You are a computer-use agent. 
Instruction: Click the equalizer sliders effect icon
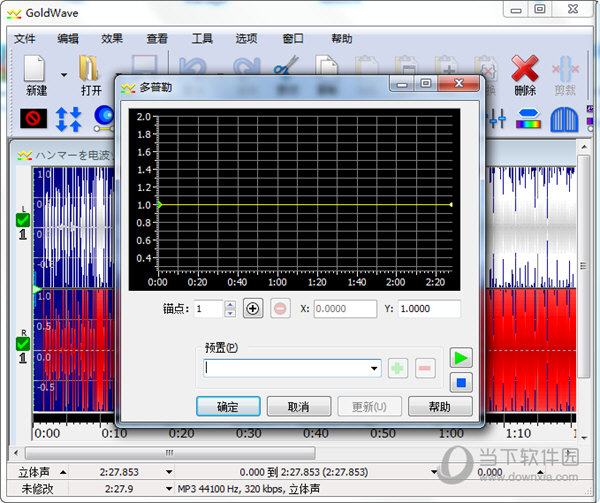click(x=497, y=119)
